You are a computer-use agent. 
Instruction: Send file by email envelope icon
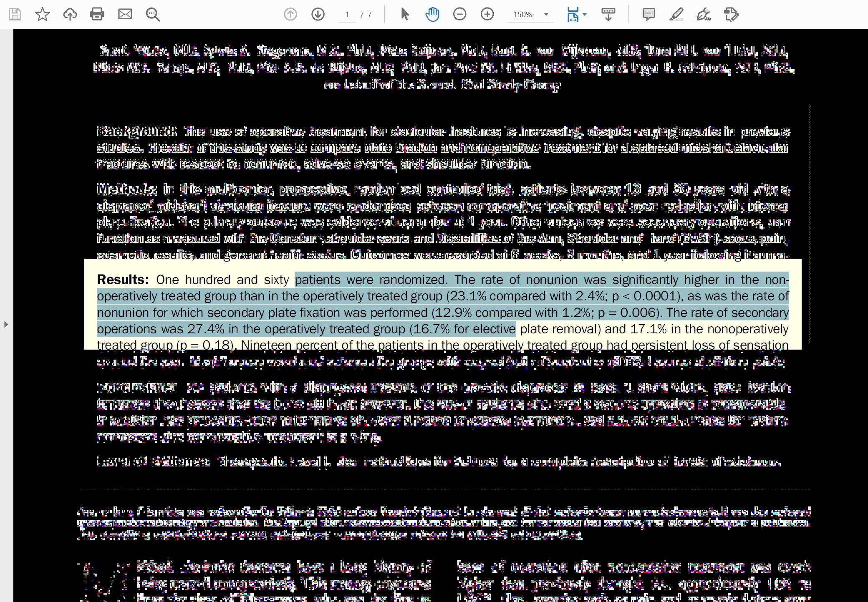125,14
